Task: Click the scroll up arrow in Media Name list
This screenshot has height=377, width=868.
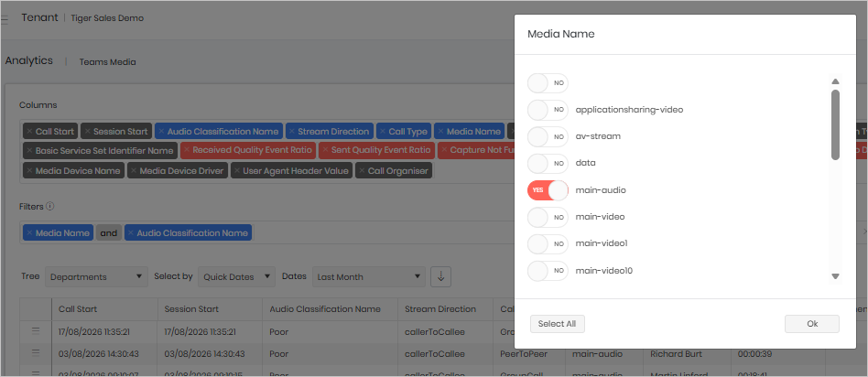Action: click(x=835, y=81)
